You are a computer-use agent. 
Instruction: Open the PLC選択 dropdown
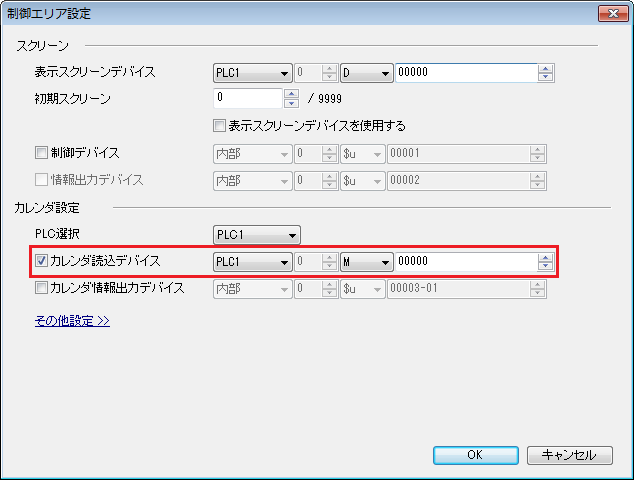(x=257, y=235)
